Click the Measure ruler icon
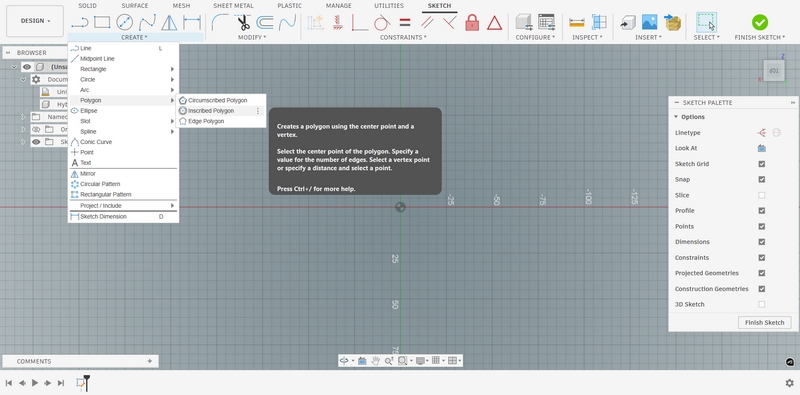This screenshot has width=800, height=395. (577, 22)
